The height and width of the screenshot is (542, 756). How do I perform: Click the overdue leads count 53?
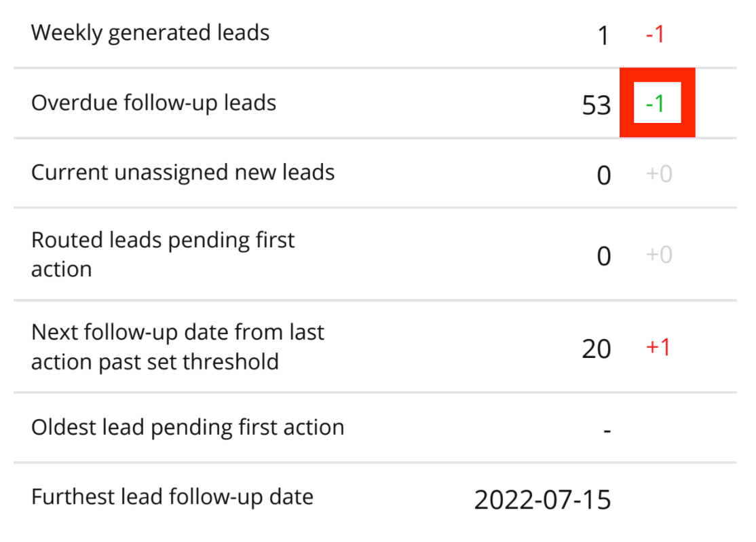[597, 105]
